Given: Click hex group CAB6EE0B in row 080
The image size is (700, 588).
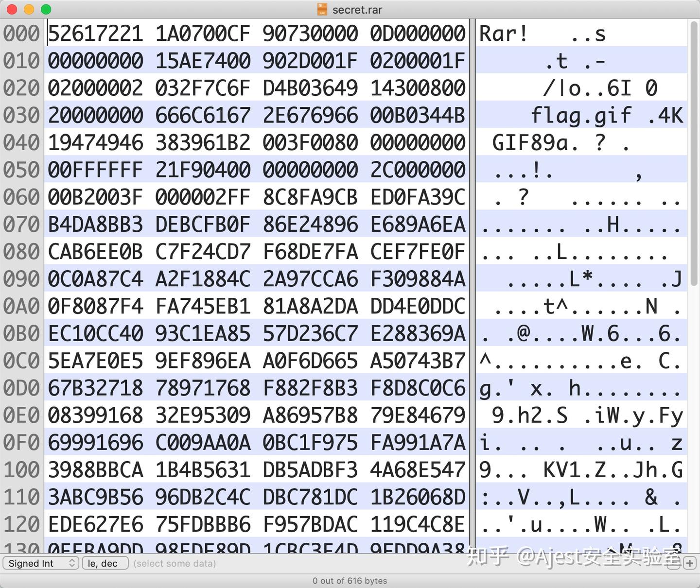Looking at the screenshot, I should tap(95, 252).
